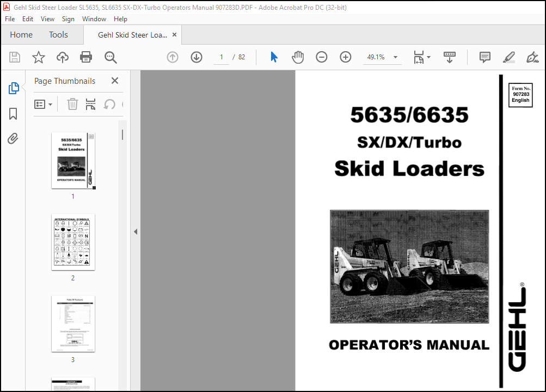This screenshot has height=392, width=546.
Task: Open the File menu
Action: (10, 19)
